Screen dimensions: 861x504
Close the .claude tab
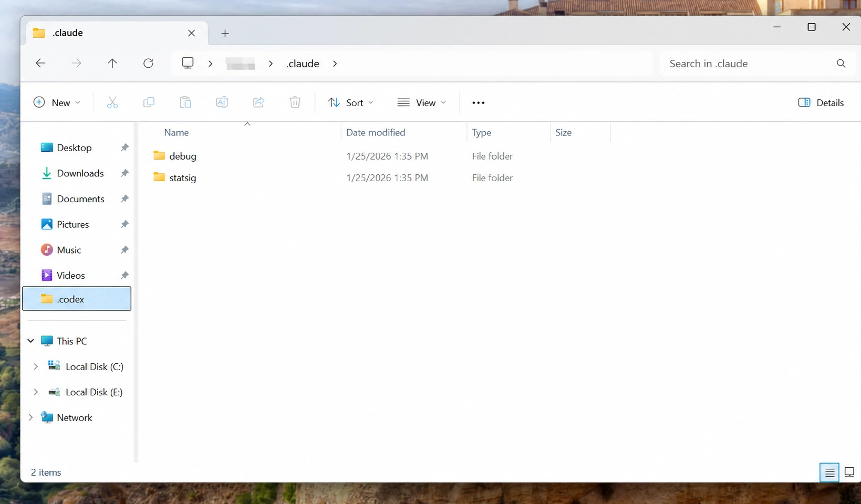coord(191,33)
